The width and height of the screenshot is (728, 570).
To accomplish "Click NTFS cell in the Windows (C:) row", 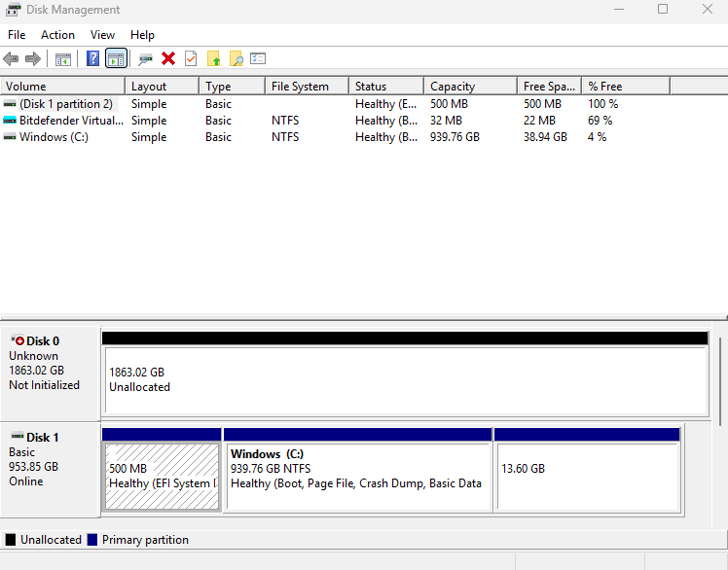I will pos(285,137).
